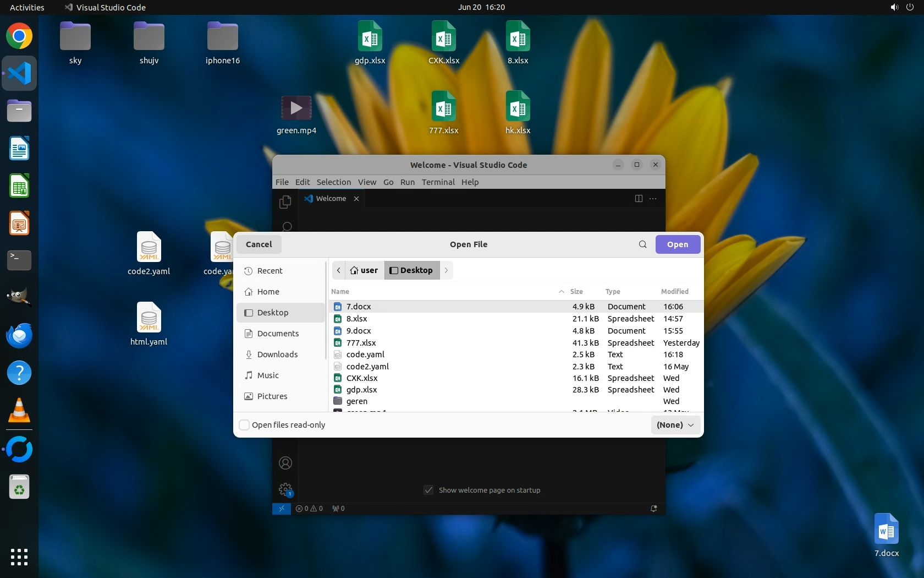Go to Downloads in the sidebar
This screenshot has width=924, height=578.
click(x=277, y=355)
